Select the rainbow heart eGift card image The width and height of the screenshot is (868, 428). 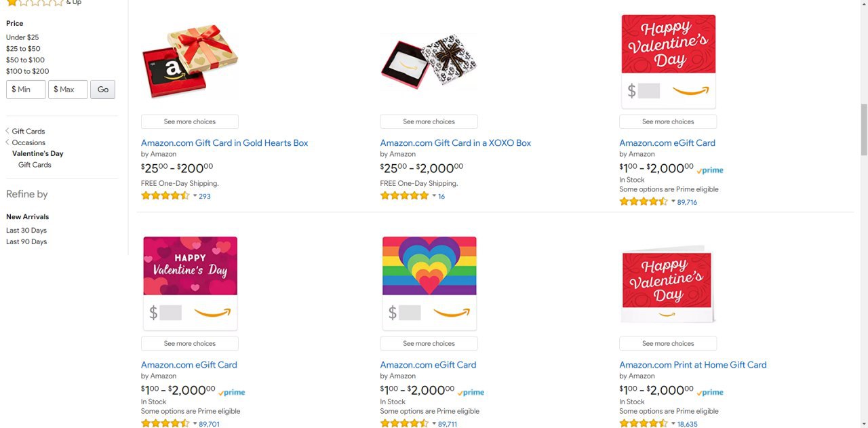(x=429, y=282)
